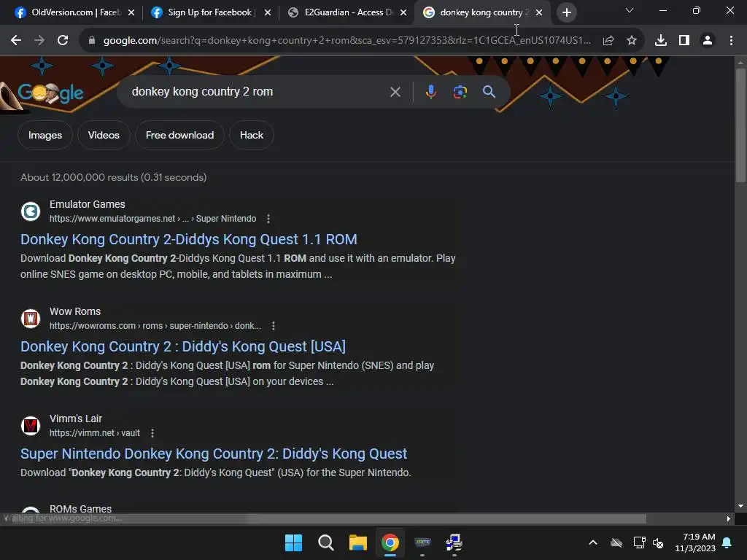This screenshot has height=560, width=747.
Task: Click the scroll down arrow
Action: click(x=740, y=506)
